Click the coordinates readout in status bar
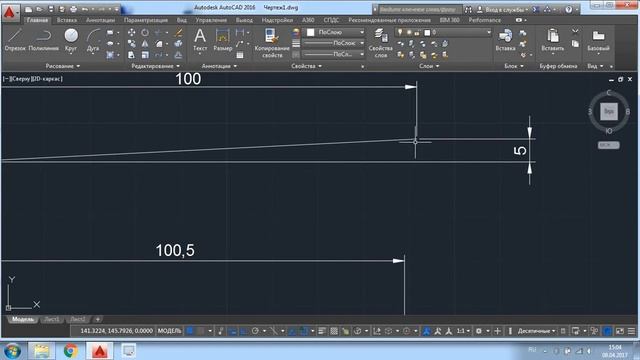Image resolution: width=640 pixels, height=360 pixels. 116,331
